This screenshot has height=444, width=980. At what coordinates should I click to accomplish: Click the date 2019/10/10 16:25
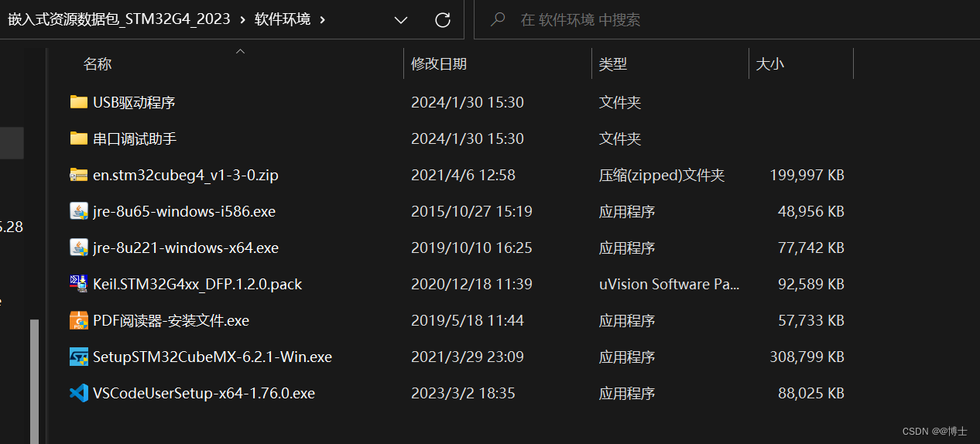[x=471, y=248]
